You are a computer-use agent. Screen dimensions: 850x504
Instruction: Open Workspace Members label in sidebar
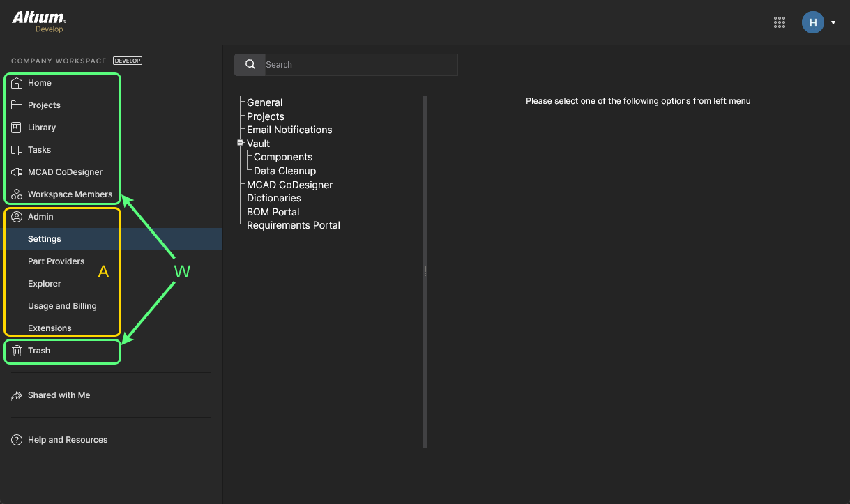click(x=70, y=194)
